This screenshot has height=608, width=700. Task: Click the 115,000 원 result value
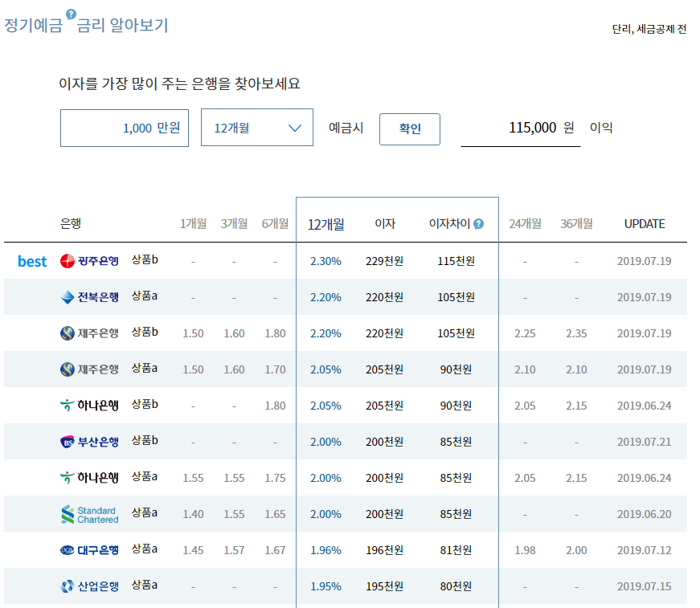541,128
